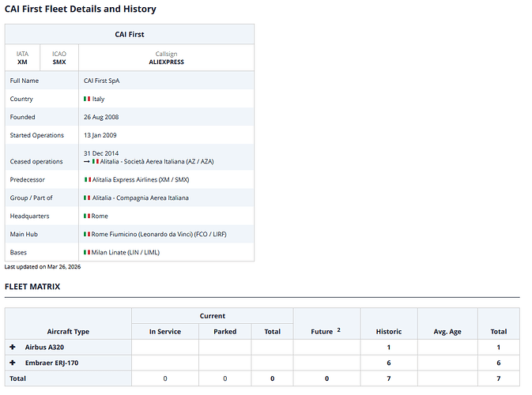Click the Embraer ERJ-170 historic count of 6
Screen dimensions: 532x395
[x=388, y=363]
